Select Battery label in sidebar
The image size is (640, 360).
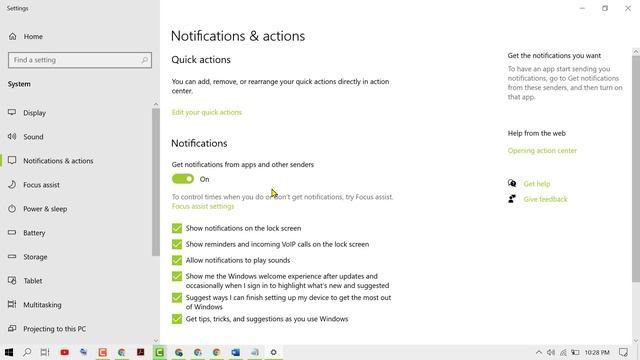click(x=34, y=233)
